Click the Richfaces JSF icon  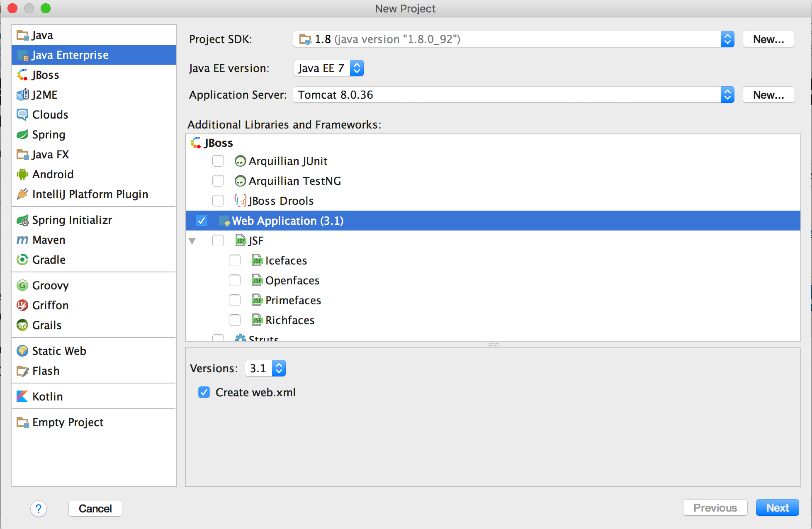coord(257,320)
